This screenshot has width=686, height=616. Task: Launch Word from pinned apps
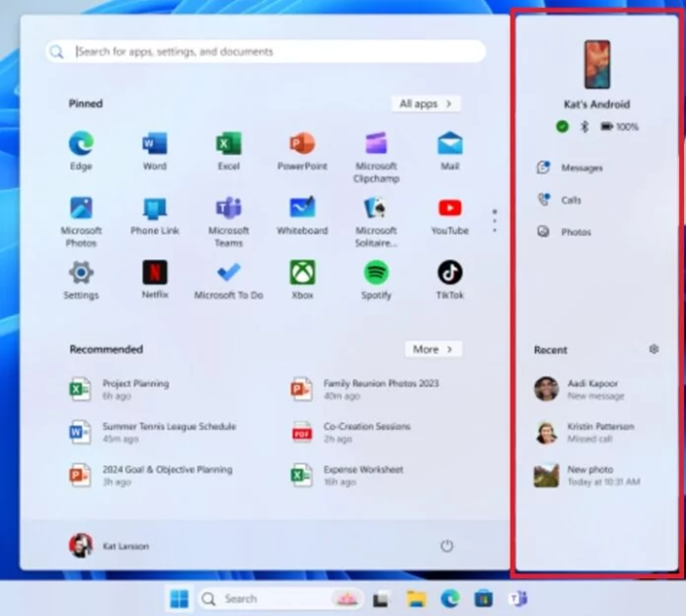click(154, 150)
